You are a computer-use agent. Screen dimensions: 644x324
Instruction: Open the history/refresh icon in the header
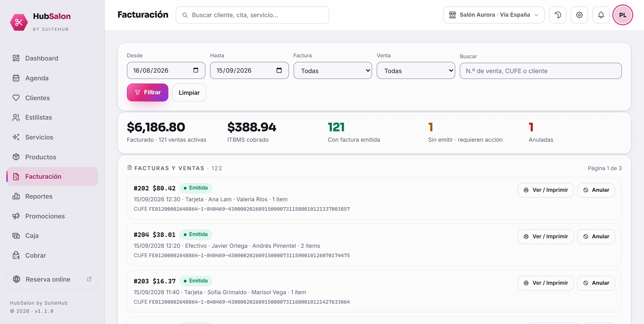coord(558,15)
